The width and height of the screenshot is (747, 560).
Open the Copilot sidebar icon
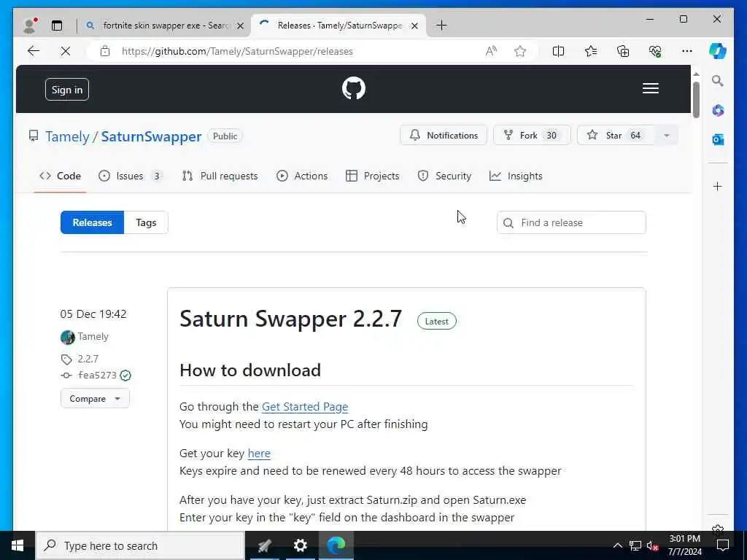718,51
